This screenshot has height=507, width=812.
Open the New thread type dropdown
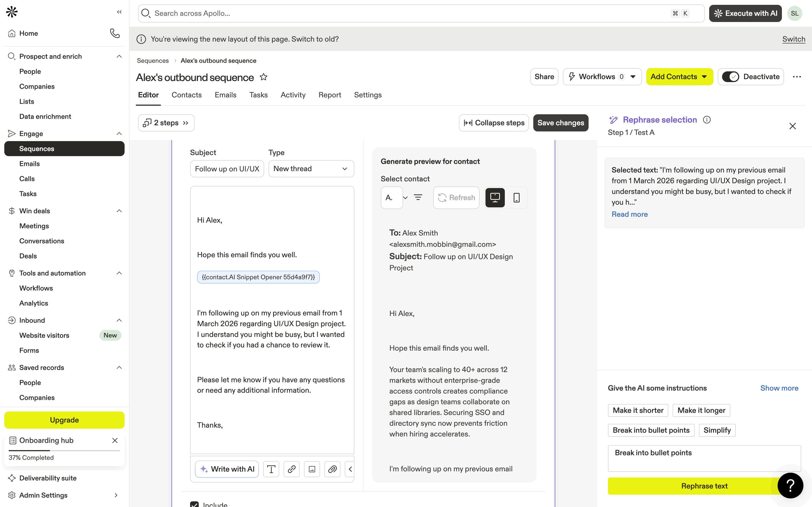pyautogui.click(x=311, y=169)
